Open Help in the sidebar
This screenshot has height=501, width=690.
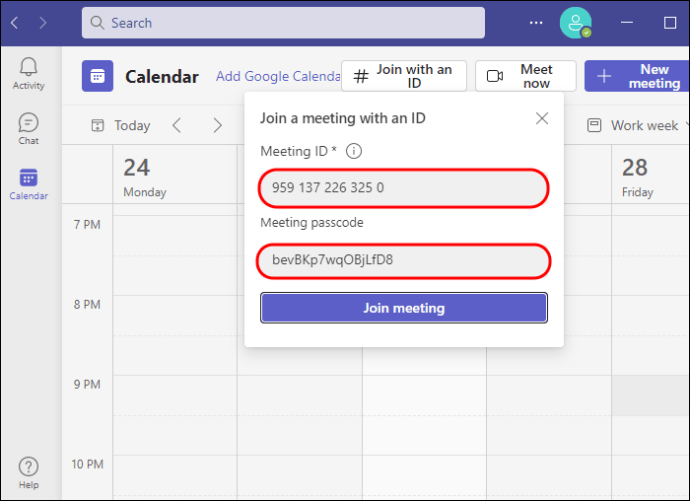pyautogui.click(x=29, y=473)
